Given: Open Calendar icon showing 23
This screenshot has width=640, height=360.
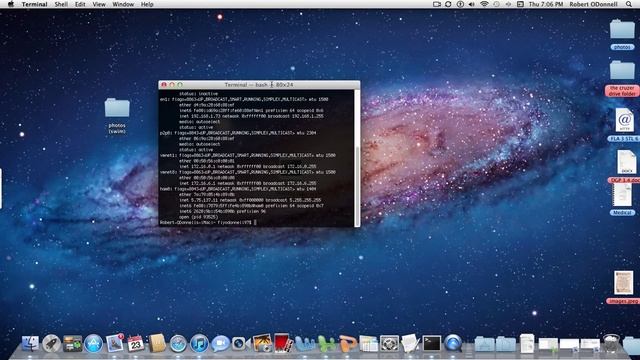Looking at the screenshot, I should (136, 343).
